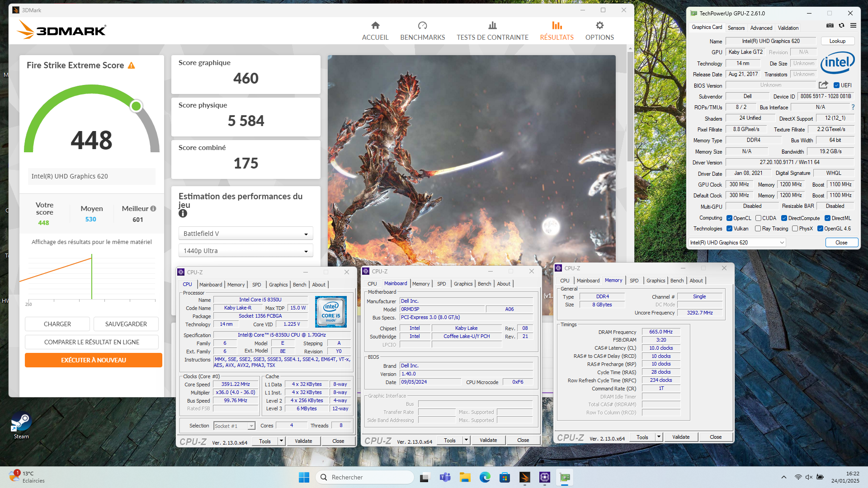Click info icon beside Meilleur score

(153, 208)
